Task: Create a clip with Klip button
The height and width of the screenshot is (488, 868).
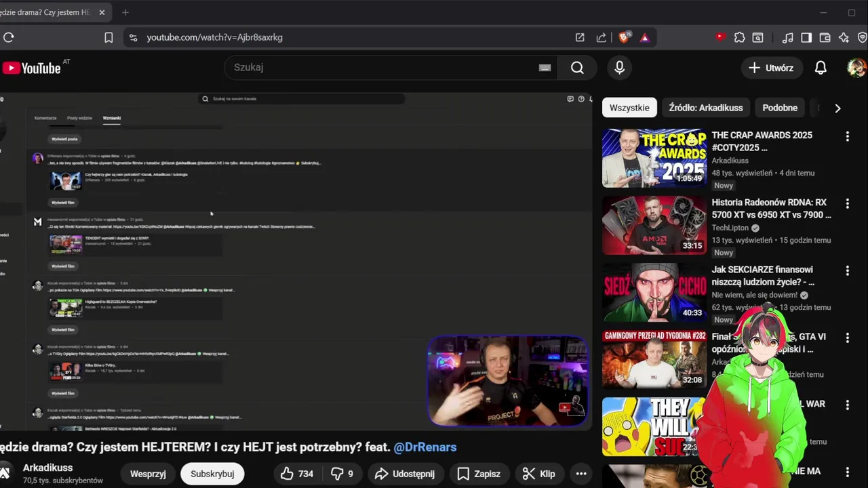Action: 539,474
